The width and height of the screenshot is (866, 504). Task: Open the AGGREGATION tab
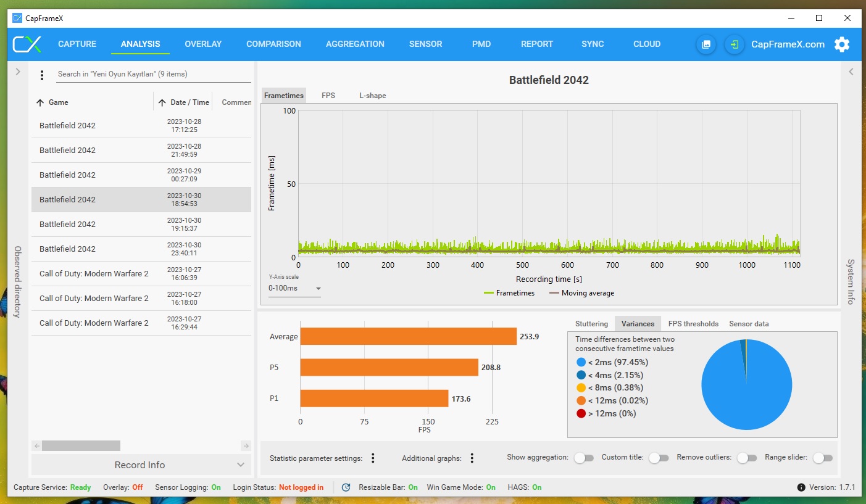(355, 44)
